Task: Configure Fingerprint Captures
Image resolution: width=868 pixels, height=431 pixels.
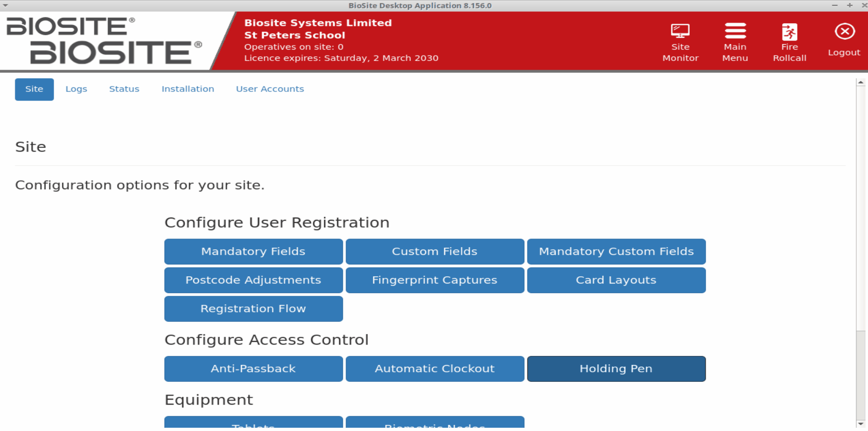Action: 435,280
